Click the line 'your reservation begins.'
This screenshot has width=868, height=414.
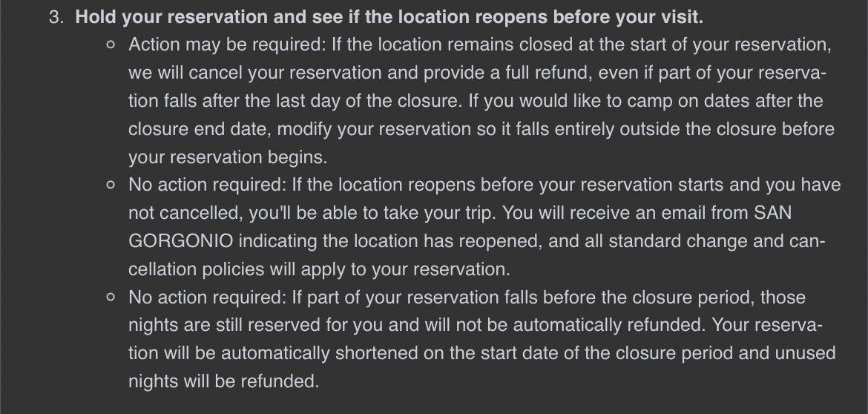pos(228,157)
